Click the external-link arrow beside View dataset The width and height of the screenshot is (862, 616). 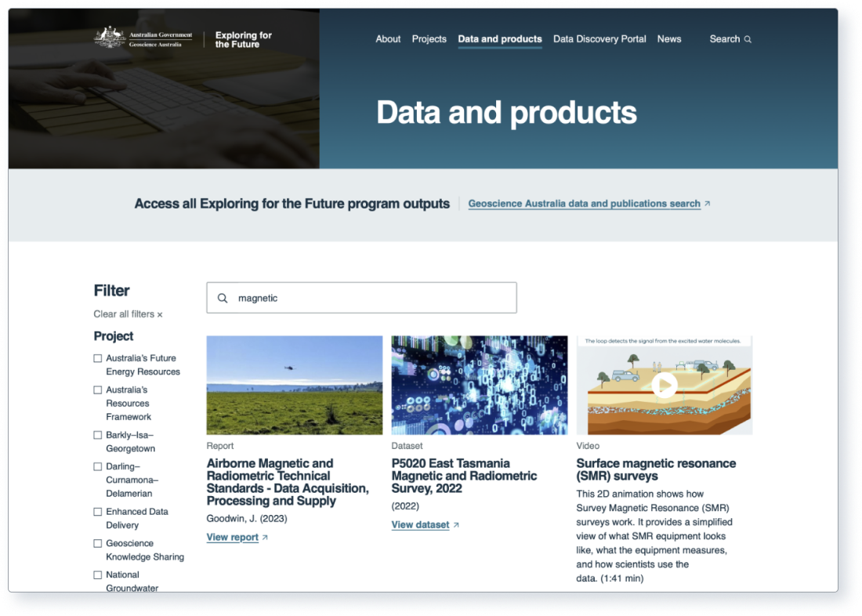(455, 524)
